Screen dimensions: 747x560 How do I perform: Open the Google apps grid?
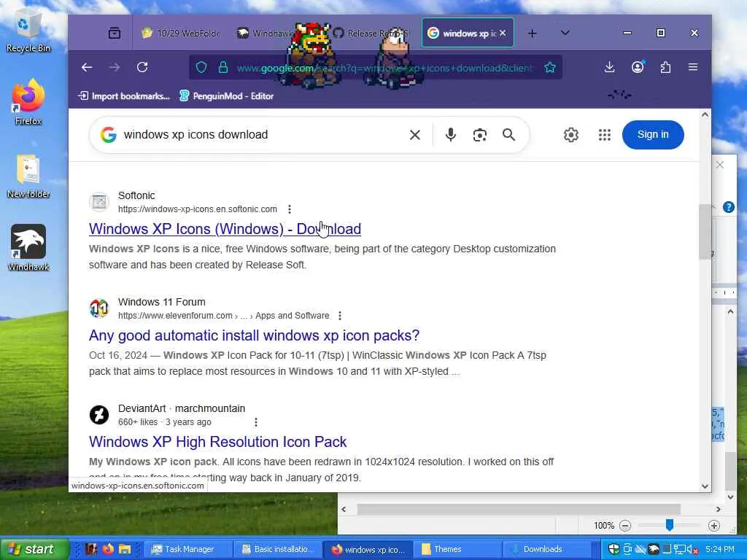(x=605, y=135)
